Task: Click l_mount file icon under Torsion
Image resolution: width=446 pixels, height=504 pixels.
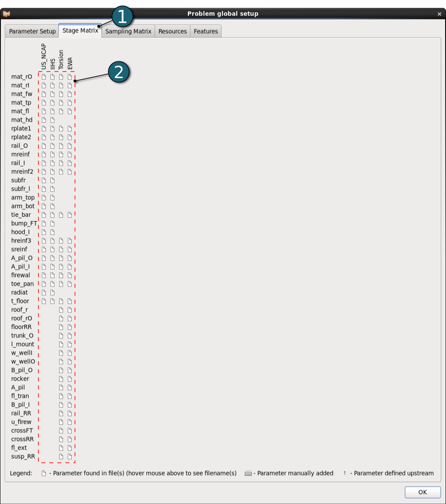Action: pos(61,344)
